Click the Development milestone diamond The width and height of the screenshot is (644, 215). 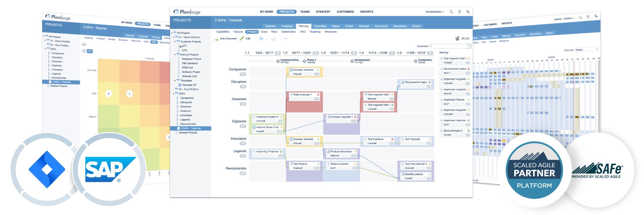point(352,61)
